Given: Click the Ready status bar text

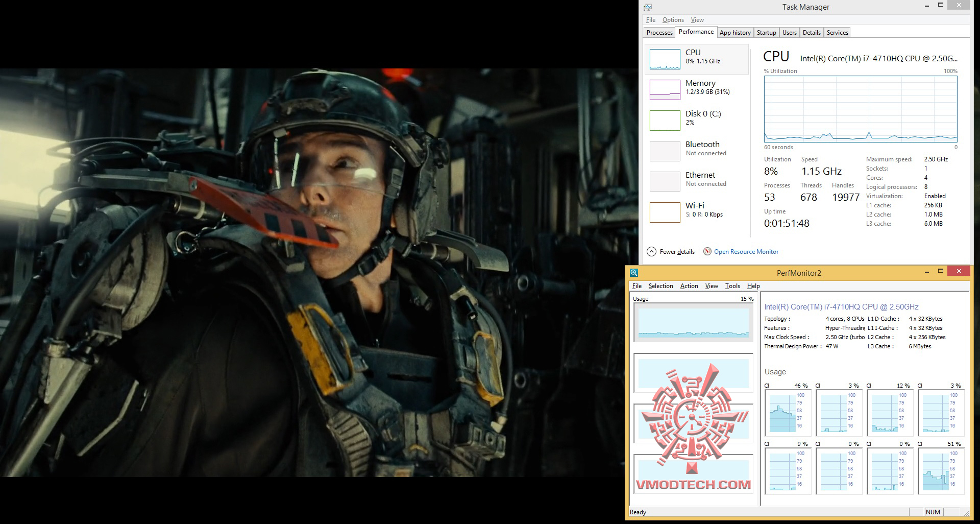Looking at the screenshot, I should (x=638, y=512).
